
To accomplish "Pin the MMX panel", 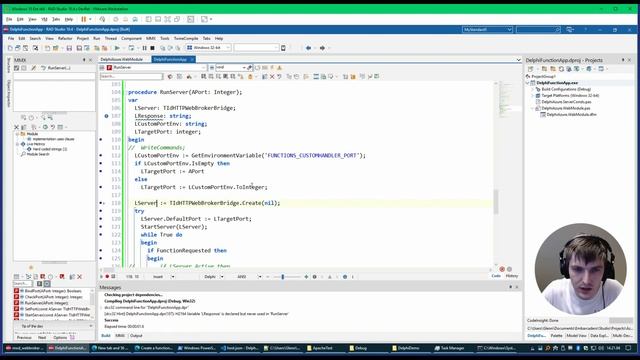I will pyautogui.click(x=84, y=60).
